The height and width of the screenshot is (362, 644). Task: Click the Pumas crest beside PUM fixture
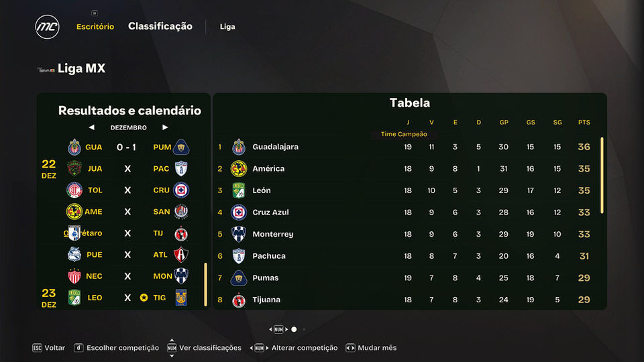[x=180, y=147]
